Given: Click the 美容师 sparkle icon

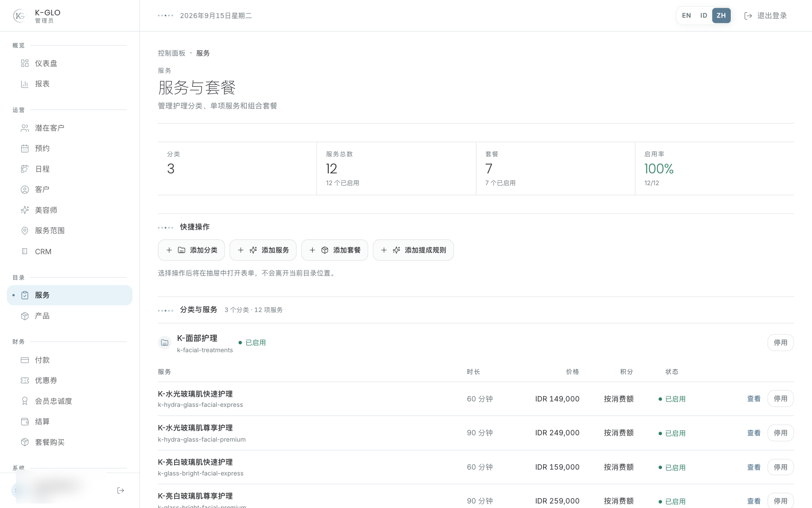Looking at the screenshot, I should [x=25, y=210].
